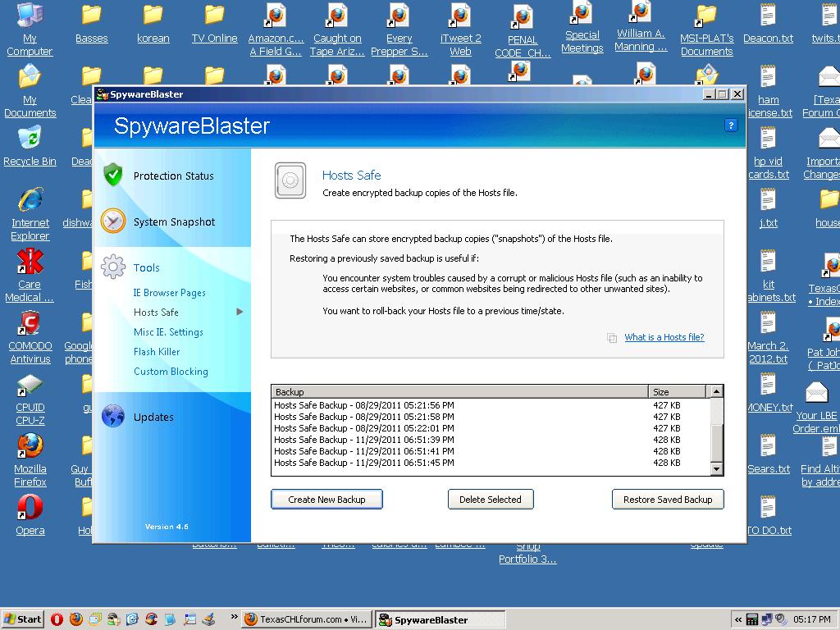
Task: Sort list by Backup column header
Action: 459,391
